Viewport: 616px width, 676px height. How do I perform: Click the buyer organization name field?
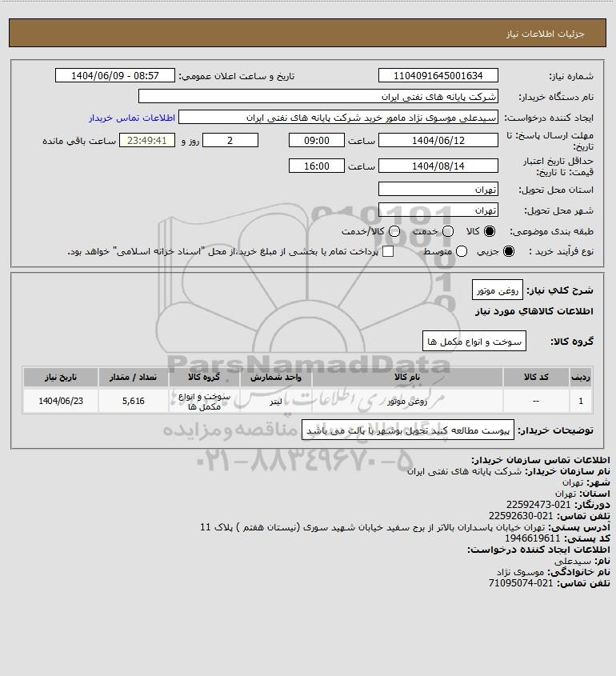coord(318,97)
